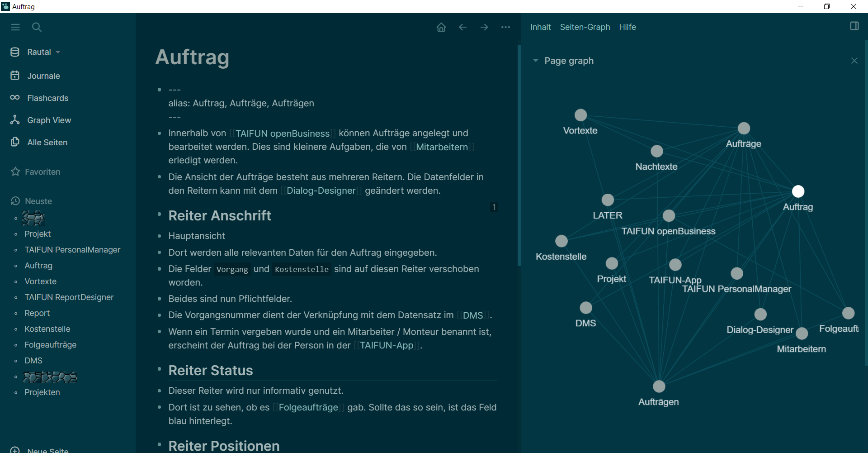Select the Inhalt tab
Screen dimensions: 868x453
pos(540,27)
